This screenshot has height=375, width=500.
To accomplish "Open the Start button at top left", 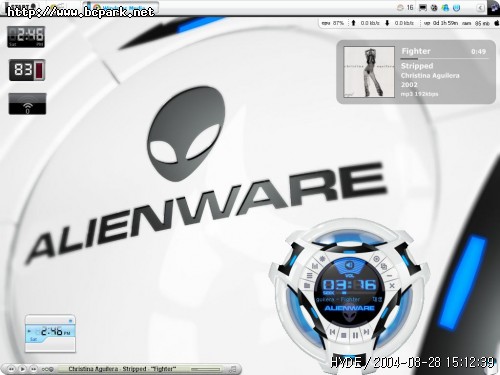I will coord(20,7).
